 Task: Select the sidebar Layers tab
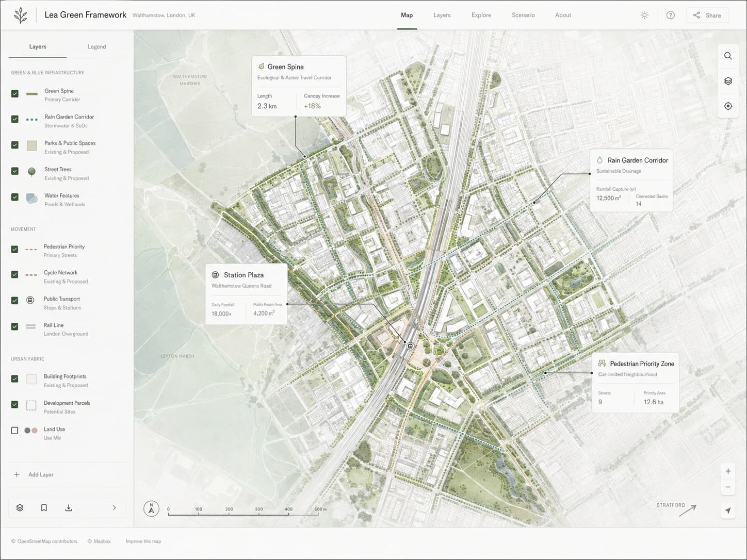coord(38,47)
